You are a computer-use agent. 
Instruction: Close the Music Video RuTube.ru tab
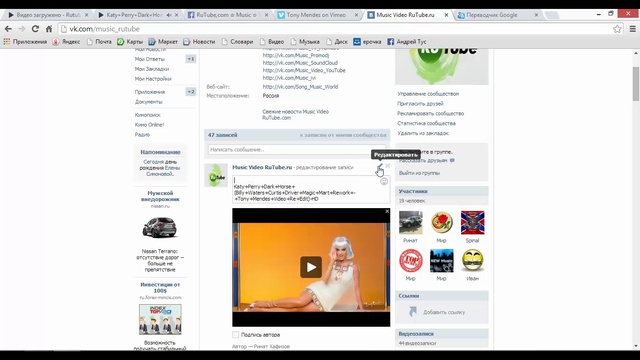pos(446,15)
